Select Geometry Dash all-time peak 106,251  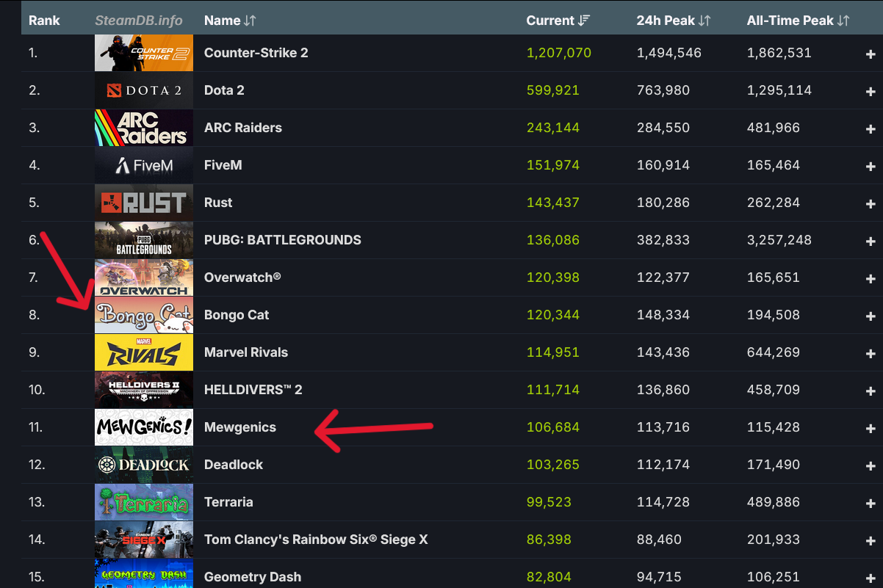click(773, 577)
